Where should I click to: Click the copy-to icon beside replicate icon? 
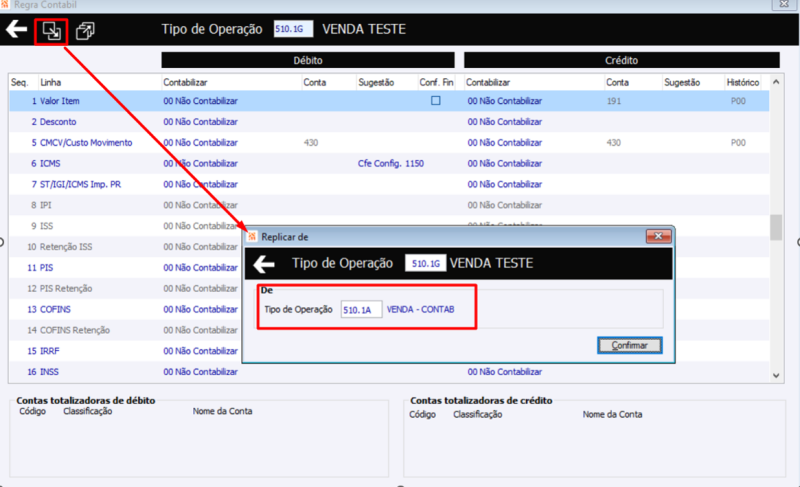click(x=85, y=31)
